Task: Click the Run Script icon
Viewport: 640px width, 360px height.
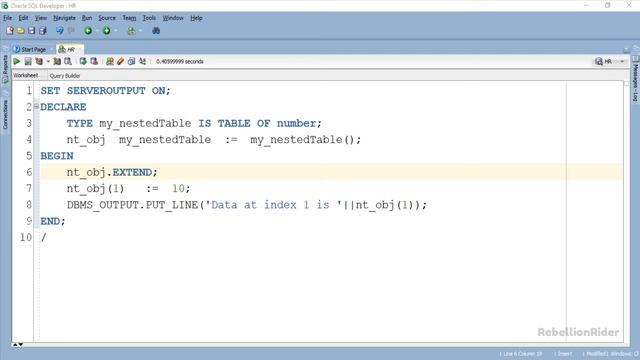Action: [x=28, y=61]
